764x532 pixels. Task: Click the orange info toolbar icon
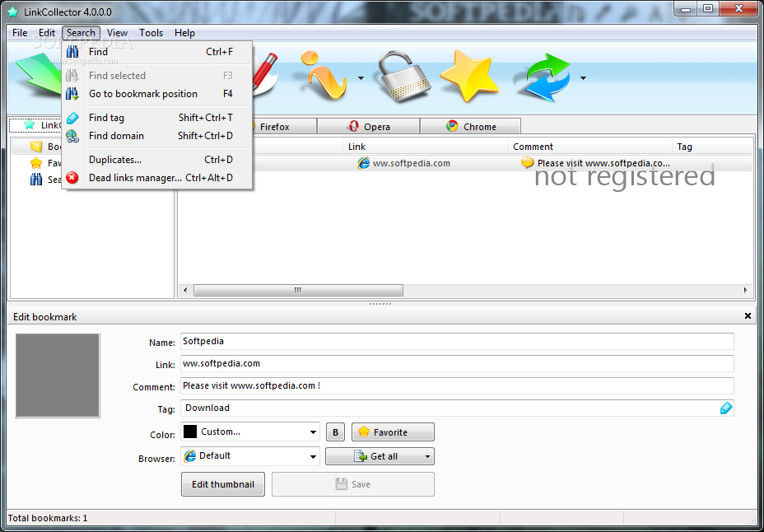323,76
